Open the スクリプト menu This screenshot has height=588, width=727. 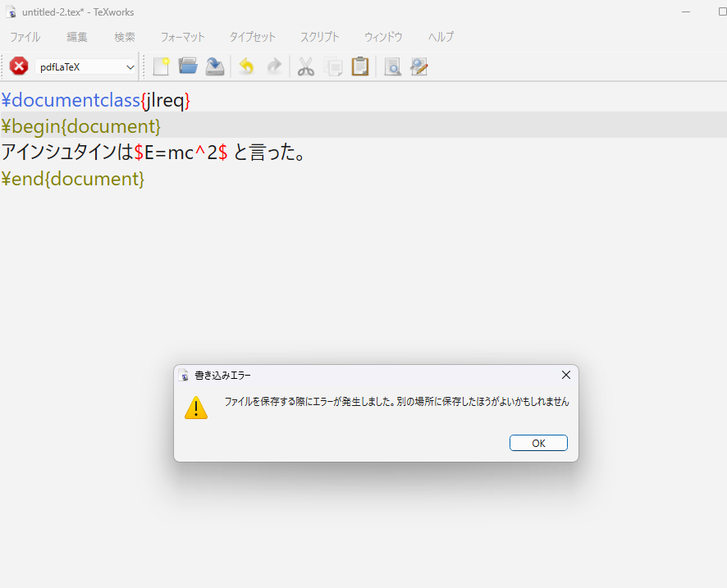click(x=320, y=37)
